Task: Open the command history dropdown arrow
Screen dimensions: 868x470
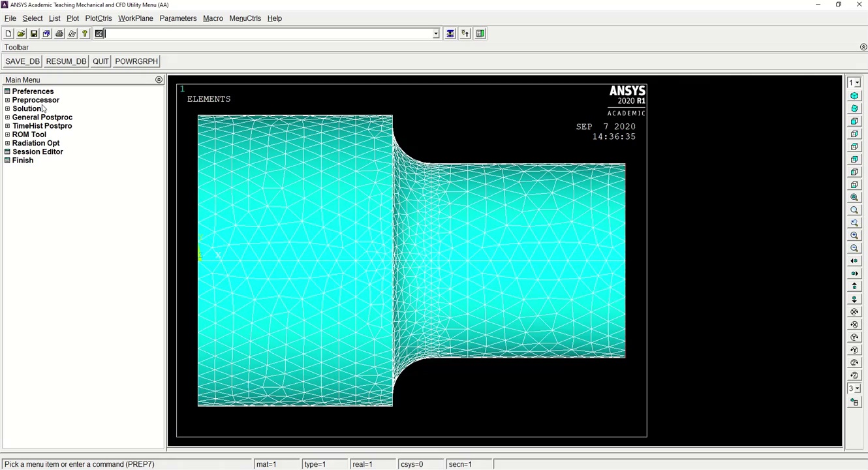Action: click(x=436, y=34)
